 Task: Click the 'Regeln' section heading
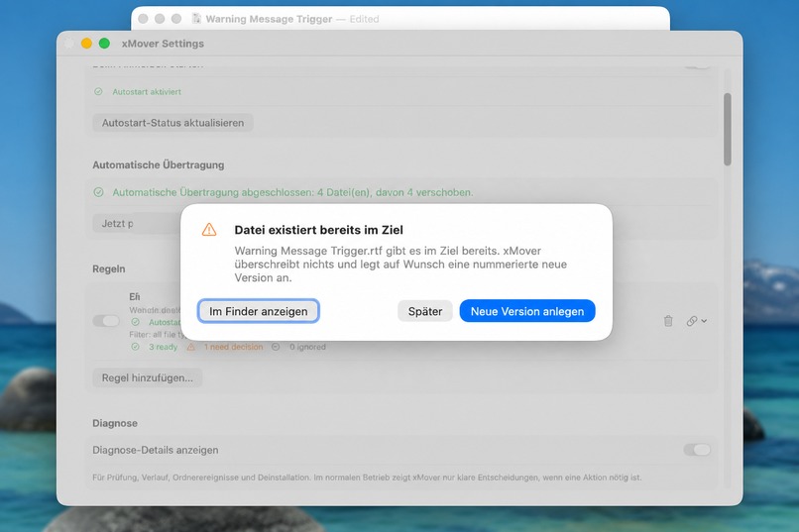point(108,268)
